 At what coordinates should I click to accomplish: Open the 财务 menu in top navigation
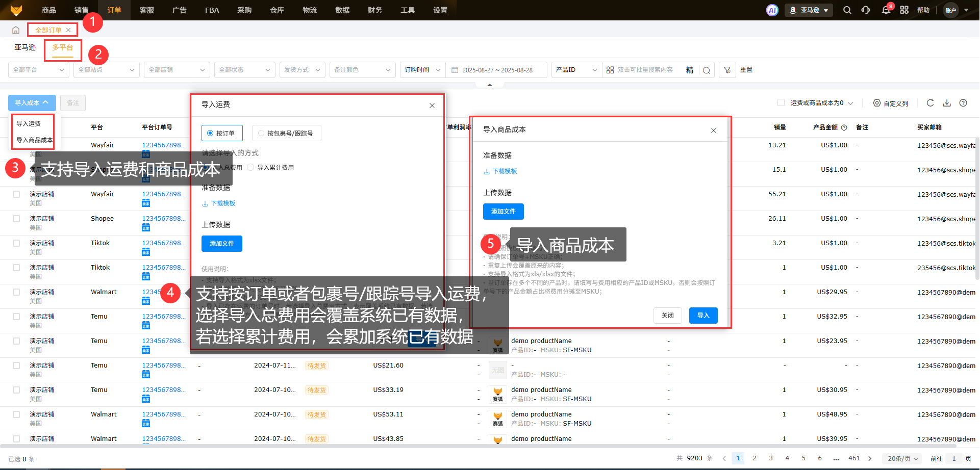tap(375, 10)
